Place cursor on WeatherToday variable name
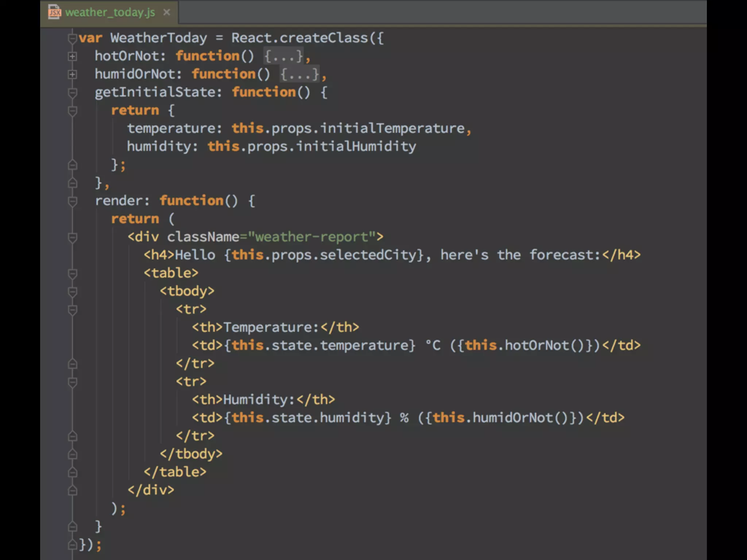 click(159, 38)
